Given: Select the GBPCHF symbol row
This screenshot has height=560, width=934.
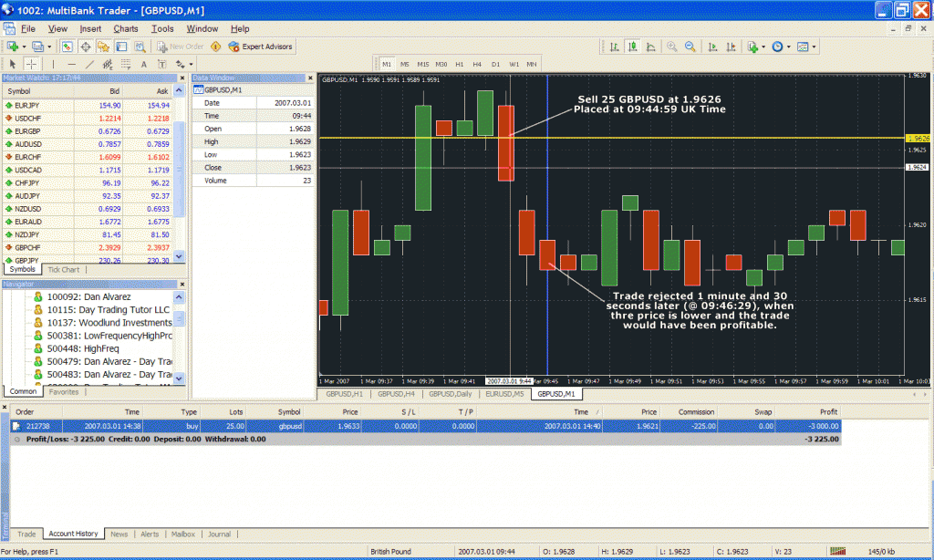Looking at the screenshot, I should click(88, 247).
